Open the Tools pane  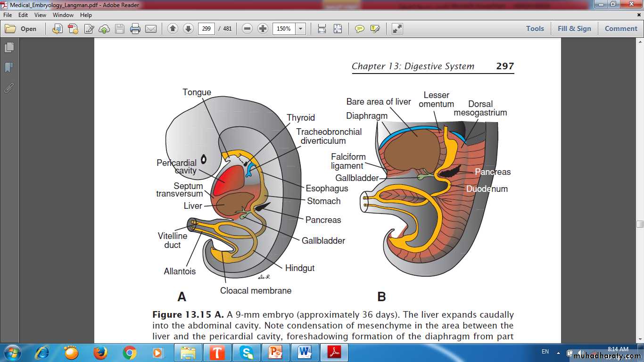click(535, 29)
